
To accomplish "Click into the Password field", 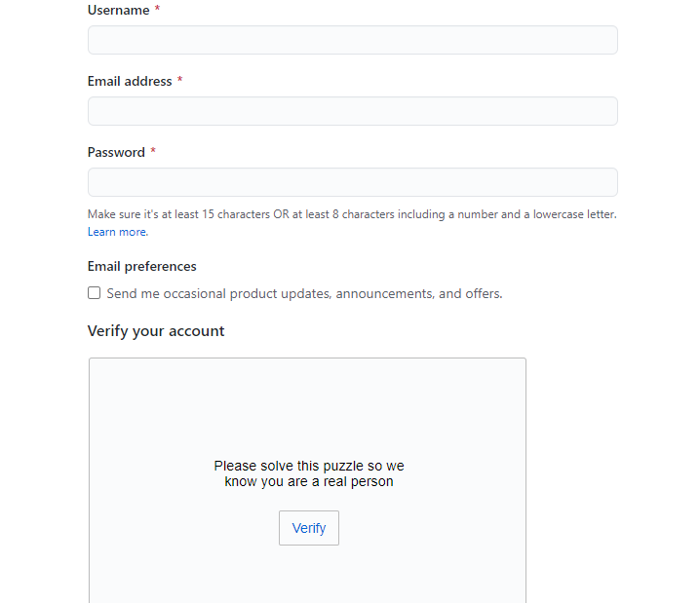I will pyautogui.click(x=352, y=182).
